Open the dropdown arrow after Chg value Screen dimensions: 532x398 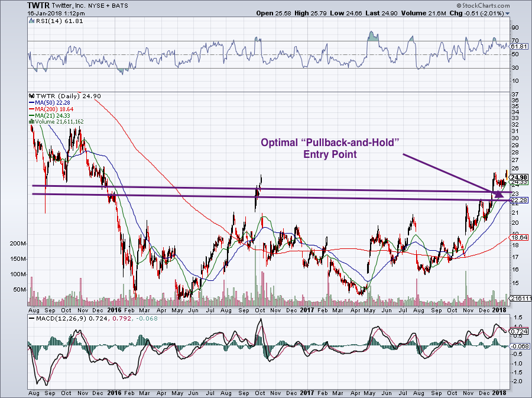[508, 14]
